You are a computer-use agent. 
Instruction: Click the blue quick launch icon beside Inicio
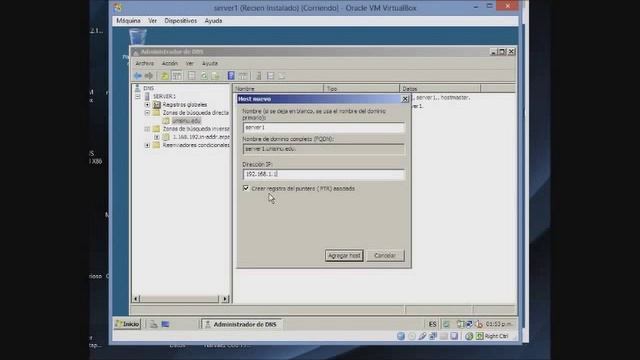tap(165, 324)
